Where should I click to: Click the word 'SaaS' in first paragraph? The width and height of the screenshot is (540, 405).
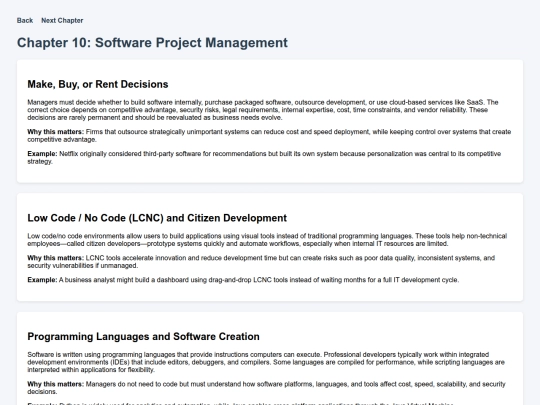coord(475,102)
